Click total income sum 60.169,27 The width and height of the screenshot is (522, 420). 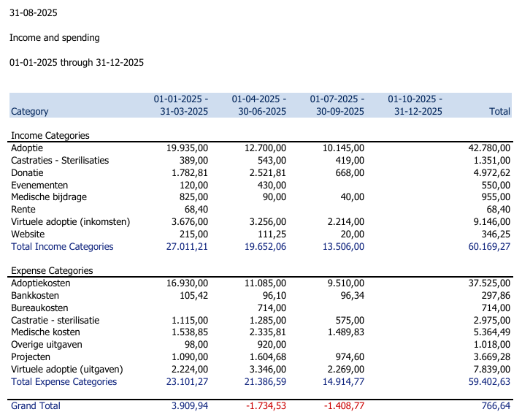tap(489, 246)
